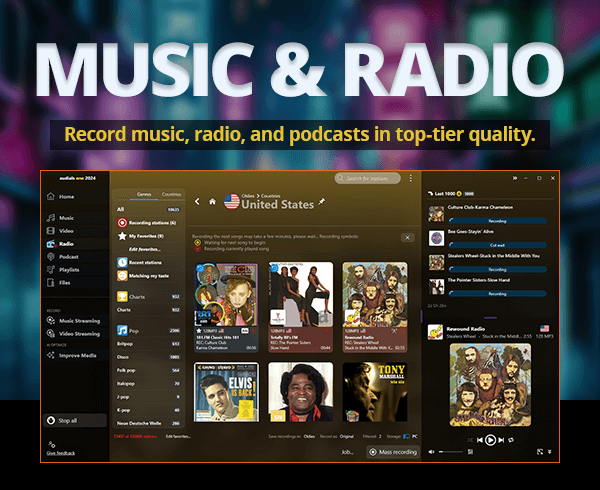Change Storage PC location
The height and width of the screenshot is (490, 600).
click(x=411, y=436)
